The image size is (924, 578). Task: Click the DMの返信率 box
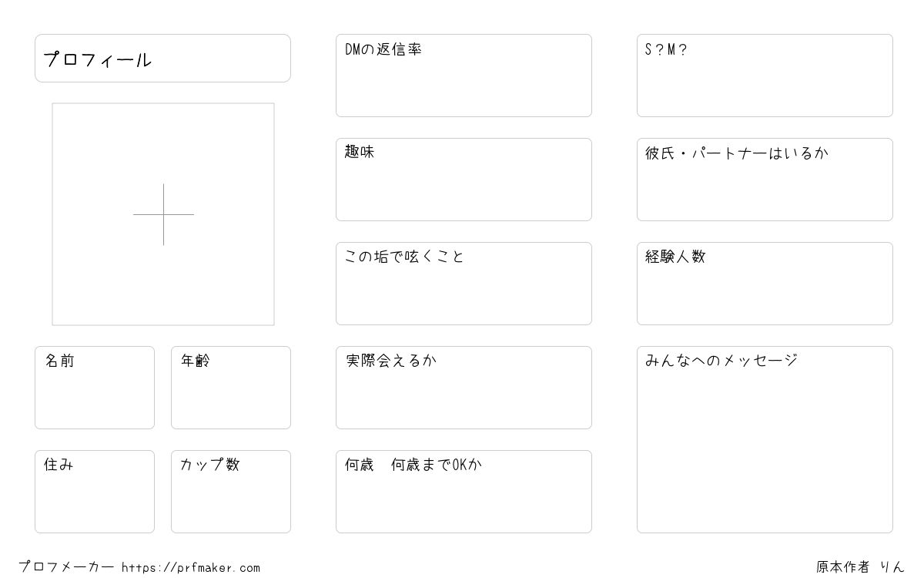pos(464,76)
